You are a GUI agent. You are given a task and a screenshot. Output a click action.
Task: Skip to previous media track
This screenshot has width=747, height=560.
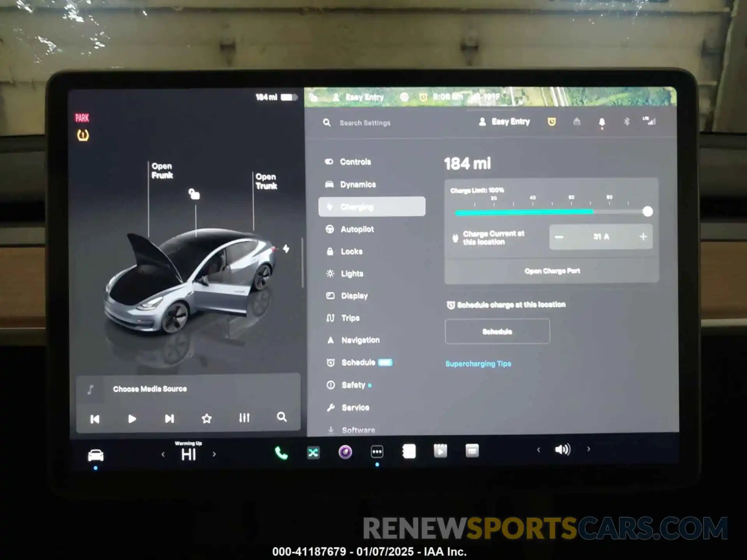coord(95,419)
